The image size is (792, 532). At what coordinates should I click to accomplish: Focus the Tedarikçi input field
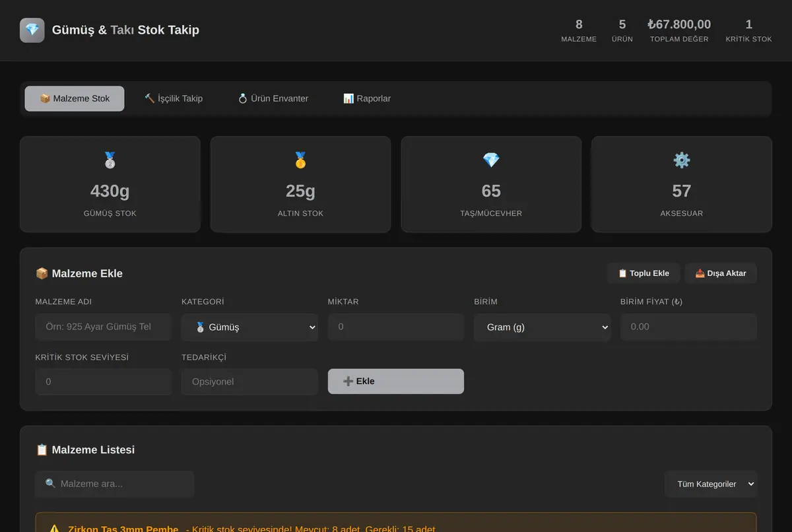tap(249, 382)
